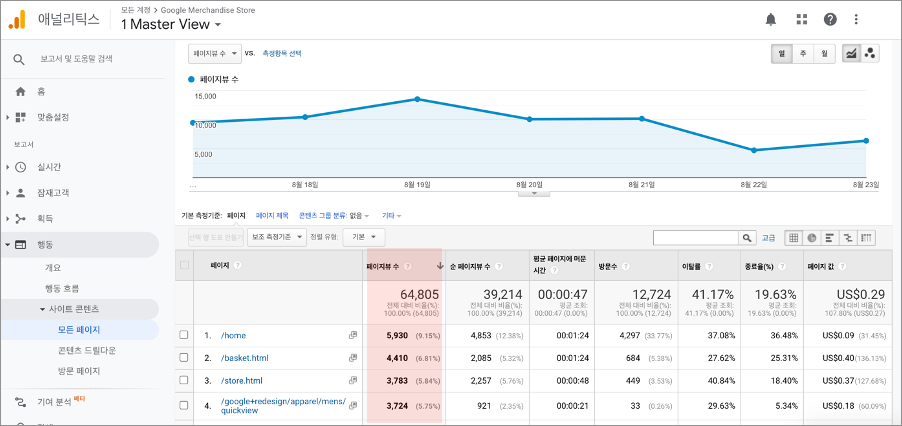Switch chart to motion chart icon
This screenshot has height=426, width=902.
(x=870, y=53)
